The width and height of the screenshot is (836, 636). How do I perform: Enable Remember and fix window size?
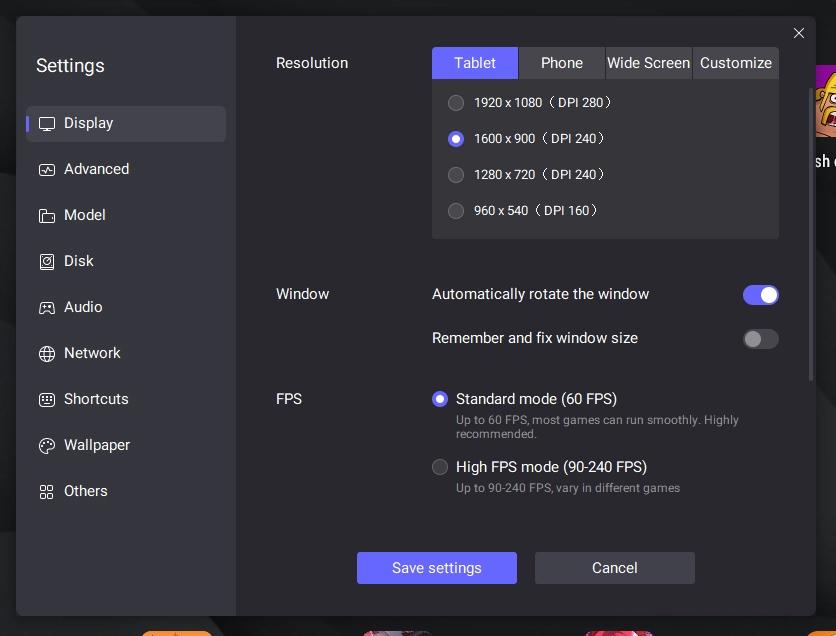click(x=760, y=339)
